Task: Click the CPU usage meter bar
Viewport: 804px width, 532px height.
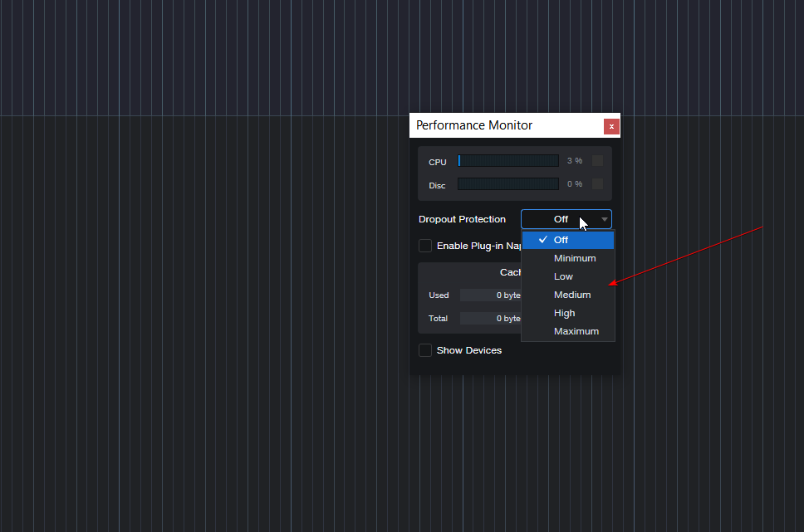Action: [x=508, y=161]
